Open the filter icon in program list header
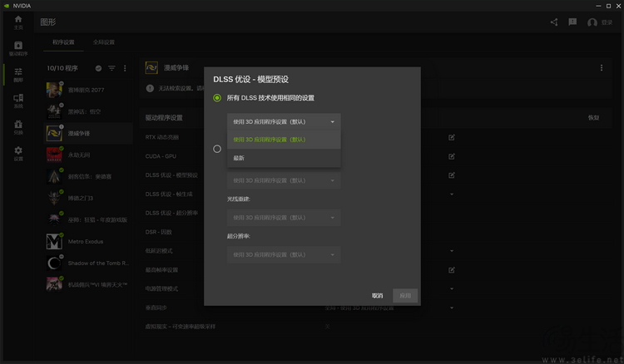The image size is (624, 364). pyautogui.click(x=111, y=68)
